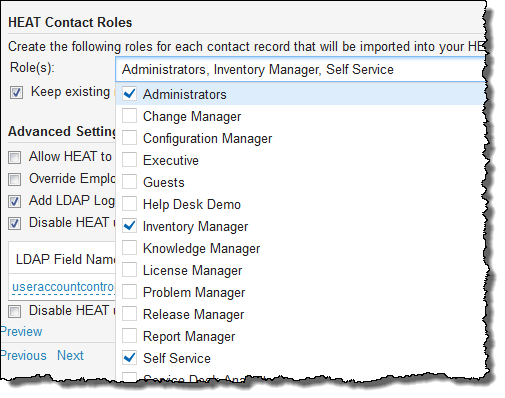Viewport: 505px width, 398px height.
Task: Uncheck the Inventory Manager role
Action: (129, 226)
